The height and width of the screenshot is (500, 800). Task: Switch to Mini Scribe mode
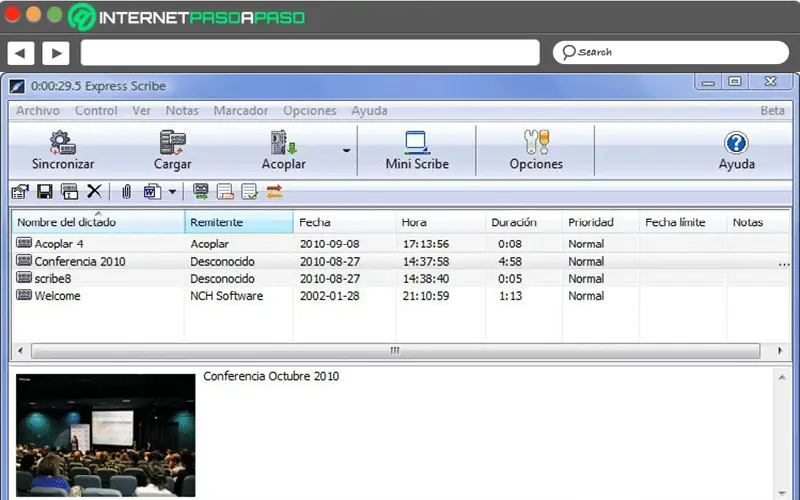417,151
